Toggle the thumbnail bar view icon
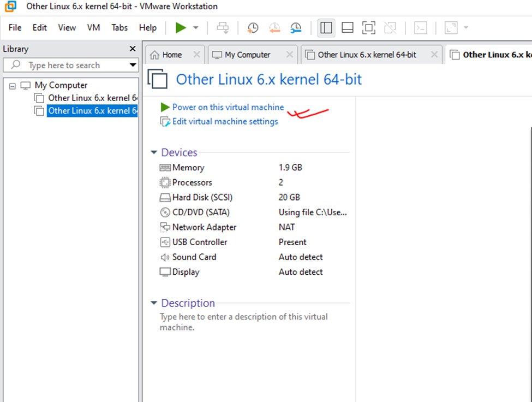Image resolution: width=532 pixels, height=402 pixels. pos(348,28)
